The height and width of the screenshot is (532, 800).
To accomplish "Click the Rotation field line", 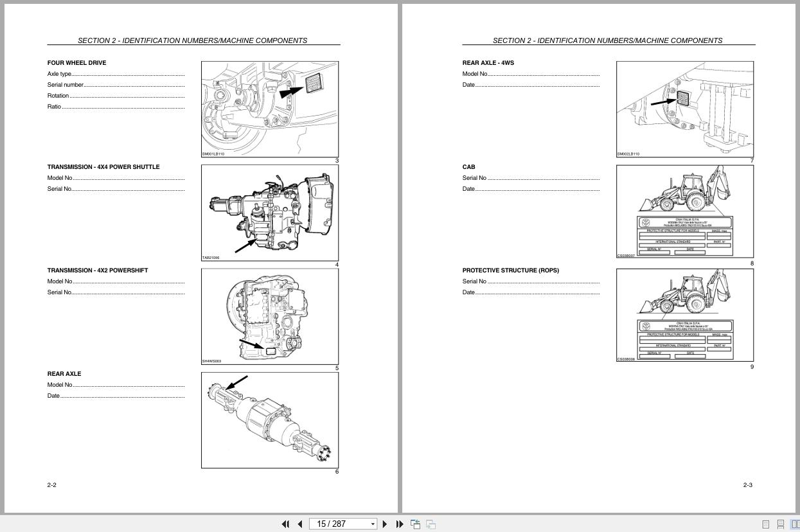I will (x=116, y=96).
